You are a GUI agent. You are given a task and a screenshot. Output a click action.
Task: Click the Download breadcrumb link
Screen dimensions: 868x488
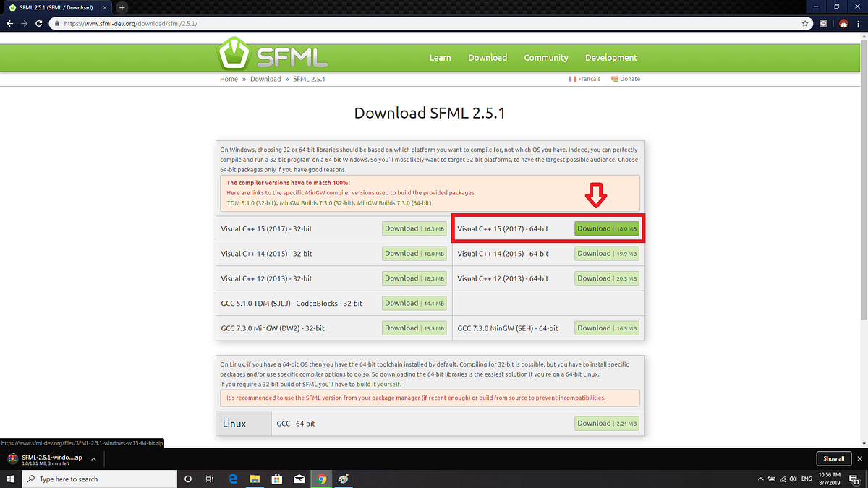[265, 79]
